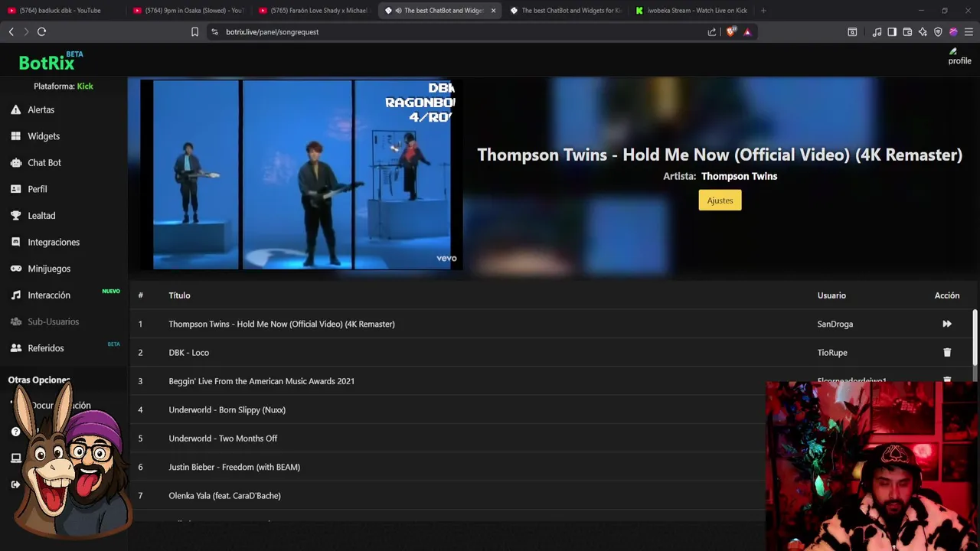Click the help question mark icon
The height and width of the screenshot is (551, 980).
click(15, 432)
